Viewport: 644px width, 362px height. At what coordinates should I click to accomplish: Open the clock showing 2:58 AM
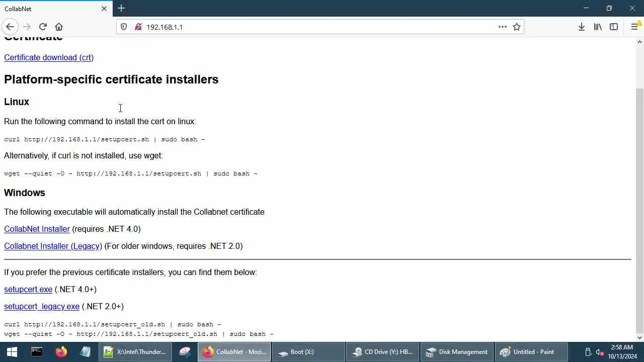click(x=622, y=352)
